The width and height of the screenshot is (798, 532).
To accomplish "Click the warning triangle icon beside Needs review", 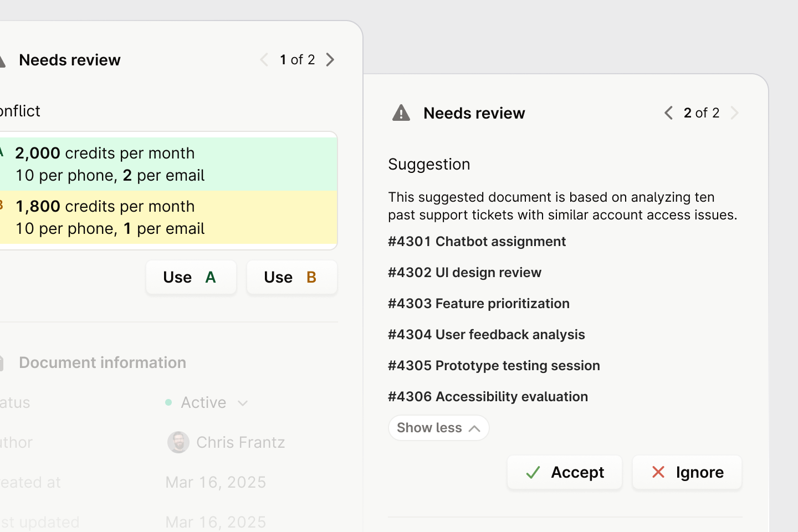I will point(401,113).
